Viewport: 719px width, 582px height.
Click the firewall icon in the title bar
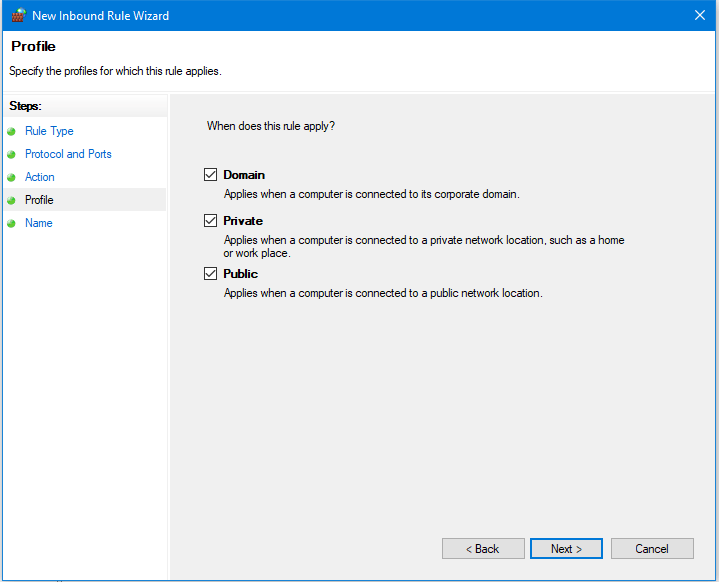coord(17,15)
